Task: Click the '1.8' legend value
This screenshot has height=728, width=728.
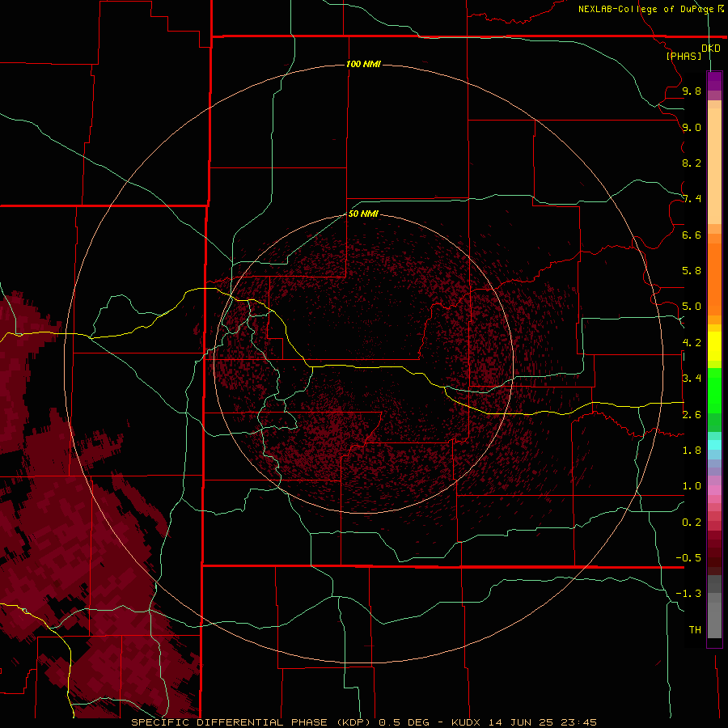Action: (692, 450)
